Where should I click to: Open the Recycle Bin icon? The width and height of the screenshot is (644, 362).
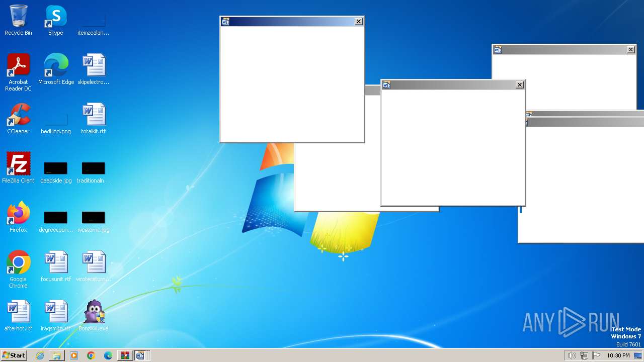18,20
